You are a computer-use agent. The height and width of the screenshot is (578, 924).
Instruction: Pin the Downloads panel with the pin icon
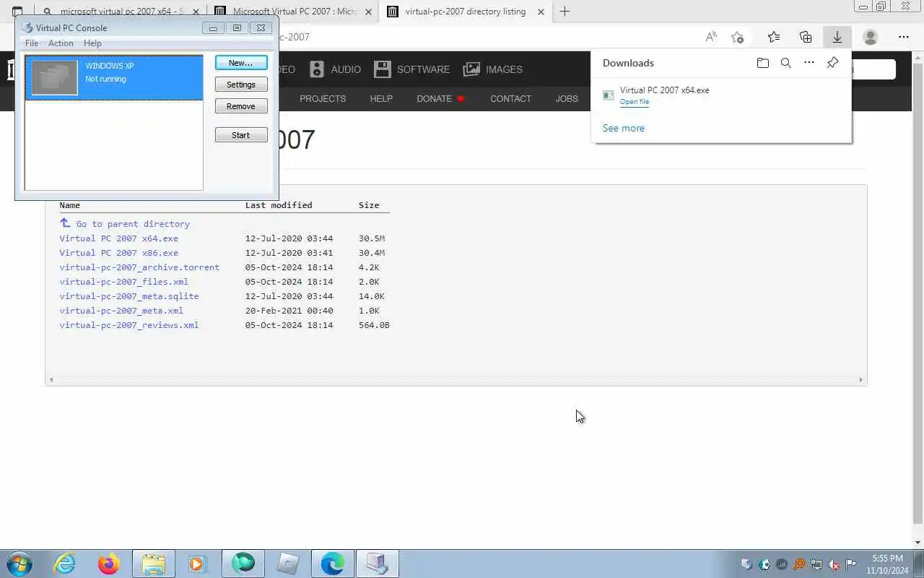[x=832, y=63]
